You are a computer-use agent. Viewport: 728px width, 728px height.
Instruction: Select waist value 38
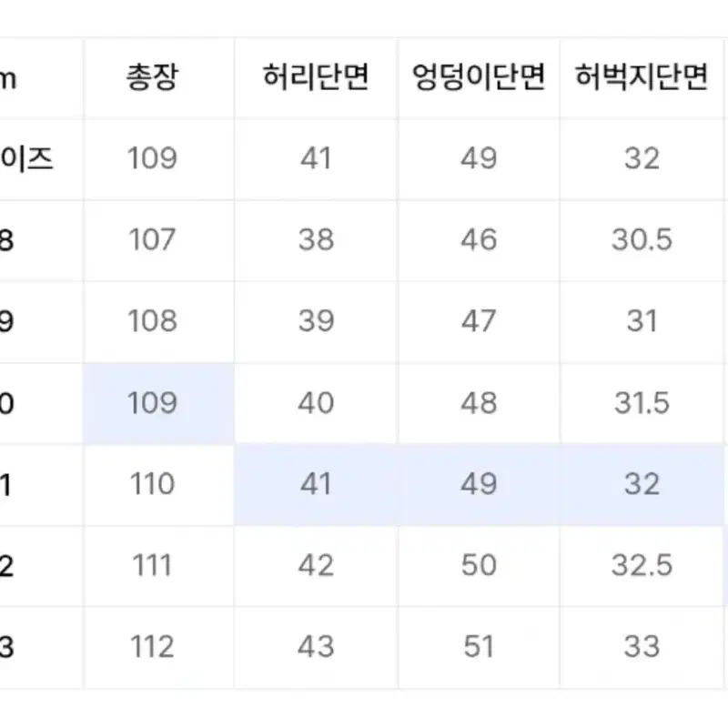click(316, 240)
